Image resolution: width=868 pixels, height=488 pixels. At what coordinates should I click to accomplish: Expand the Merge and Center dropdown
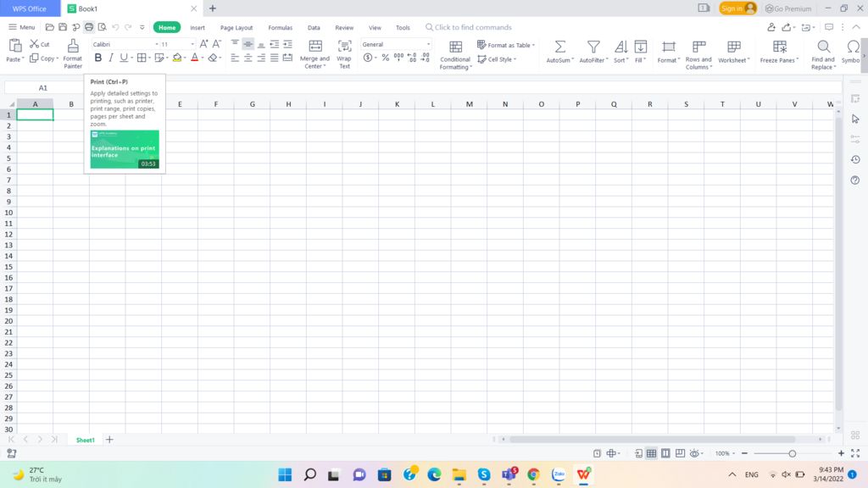pos(325,66)
